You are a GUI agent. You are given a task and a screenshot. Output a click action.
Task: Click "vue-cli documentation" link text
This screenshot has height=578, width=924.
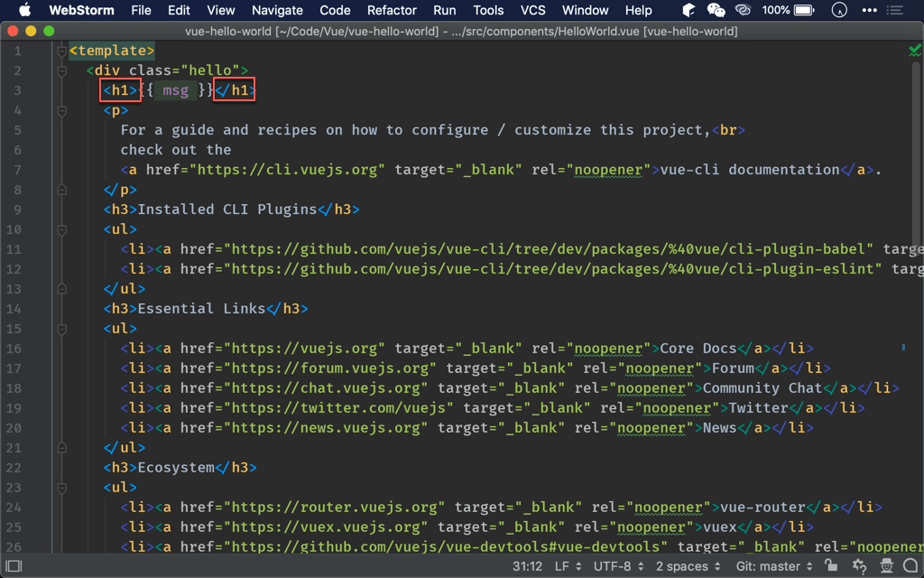click(750, 169)
